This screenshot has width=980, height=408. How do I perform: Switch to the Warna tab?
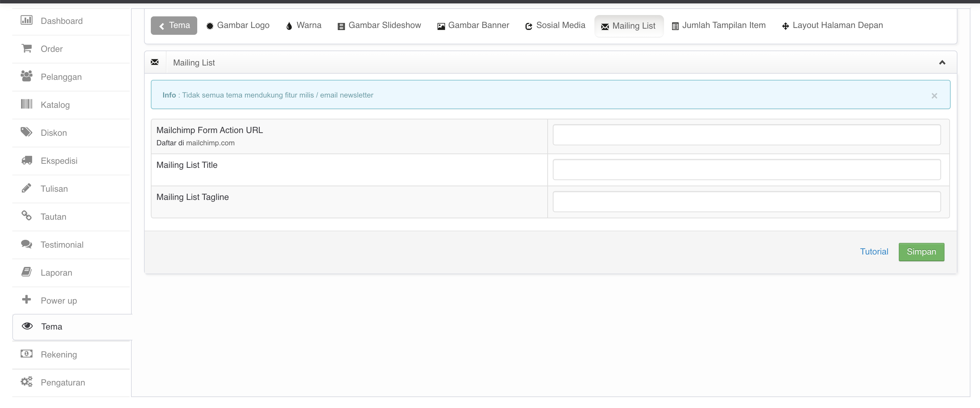(304, 26)
